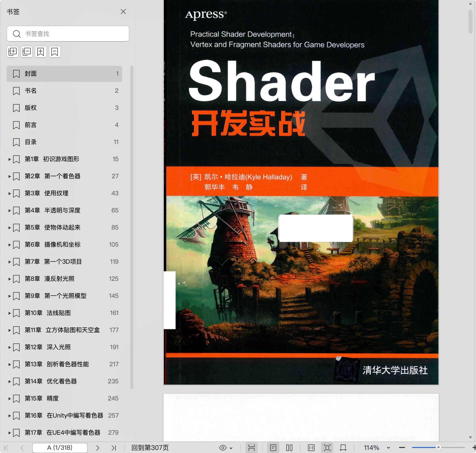Viewport: 476px width, 453px height.
Task: Open the 114% zoom level dropdown
Action: point(388,448)
